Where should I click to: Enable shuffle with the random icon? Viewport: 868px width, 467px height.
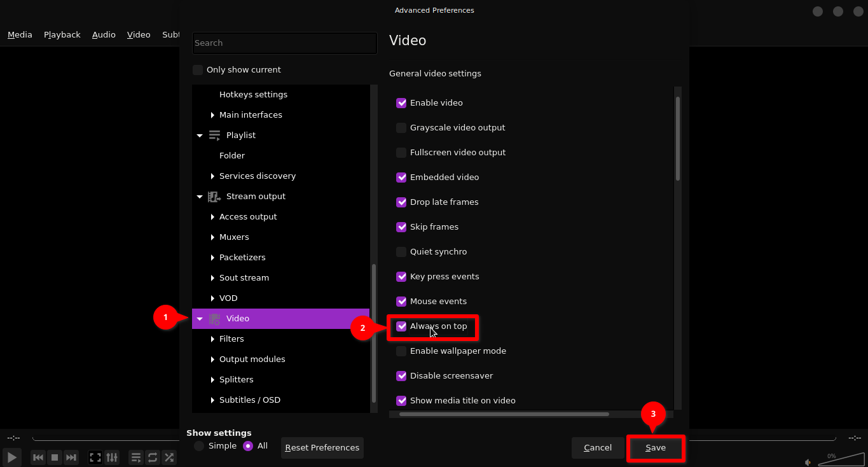tap(169, 457)
